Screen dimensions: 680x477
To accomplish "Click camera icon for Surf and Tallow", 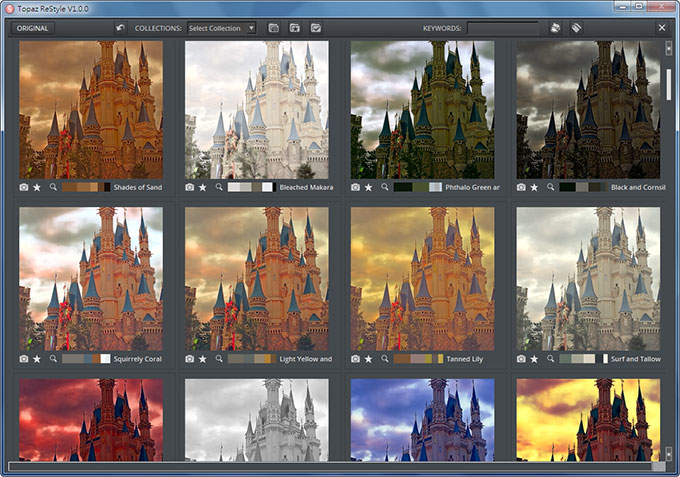I will (x=521, y=359).
